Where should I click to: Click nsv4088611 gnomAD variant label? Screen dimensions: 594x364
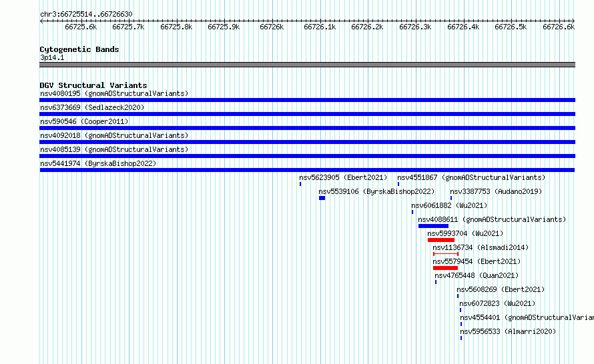pos(492,219)
